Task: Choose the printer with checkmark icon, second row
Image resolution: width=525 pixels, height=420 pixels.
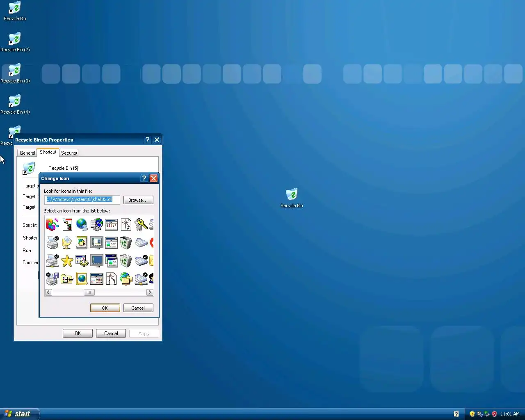Action: point(52,243)
